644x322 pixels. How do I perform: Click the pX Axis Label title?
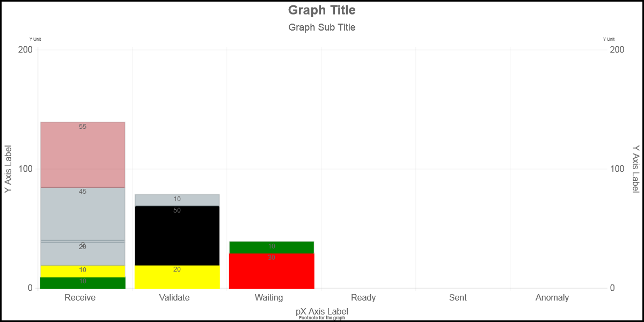(x=322, y=311)
